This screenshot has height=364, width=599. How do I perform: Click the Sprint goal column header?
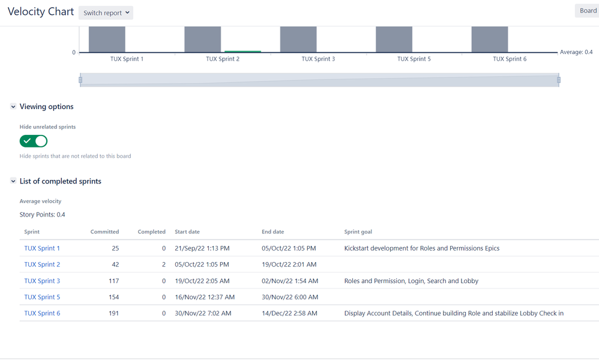[x=358, y=231]
